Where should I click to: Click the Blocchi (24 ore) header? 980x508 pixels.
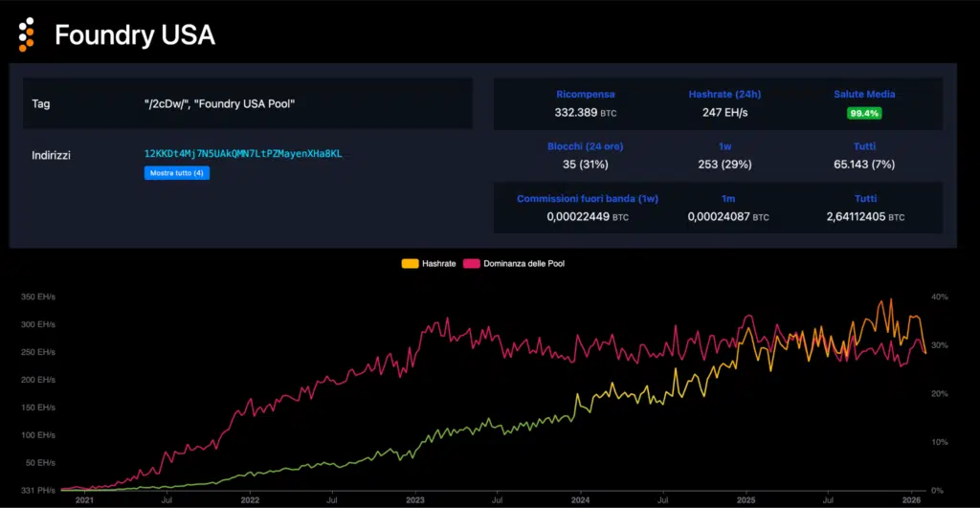(586, 146)
